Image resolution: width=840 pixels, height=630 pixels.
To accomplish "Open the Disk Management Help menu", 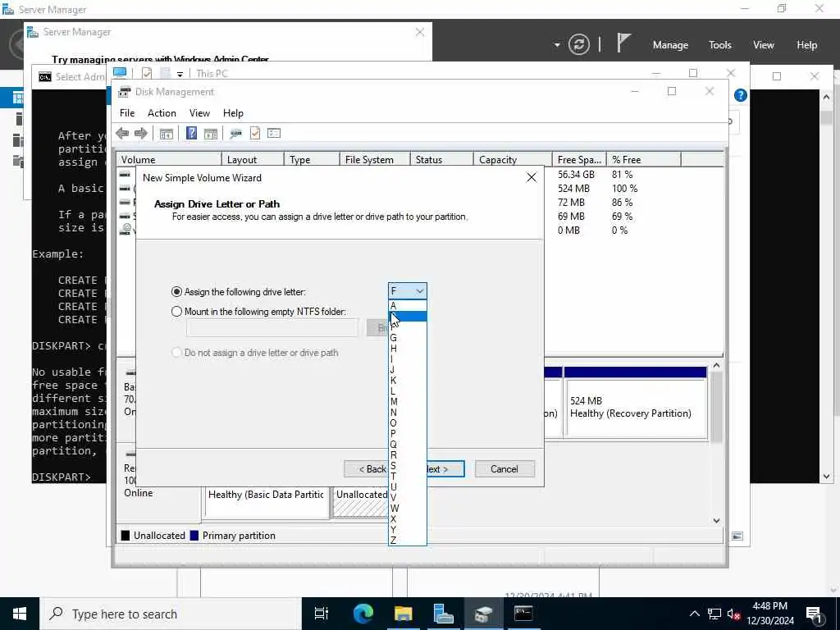I will 233,113.
